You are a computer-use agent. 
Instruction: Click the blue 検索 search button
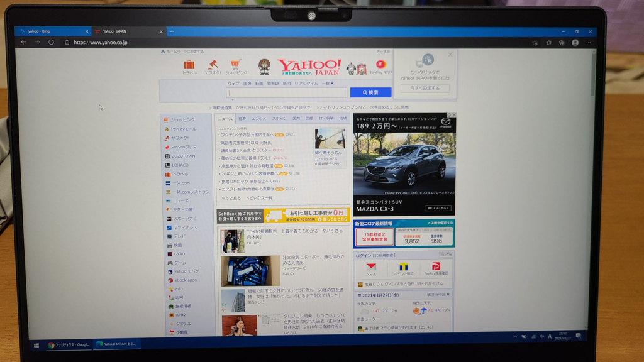click(x=370, y=93)
